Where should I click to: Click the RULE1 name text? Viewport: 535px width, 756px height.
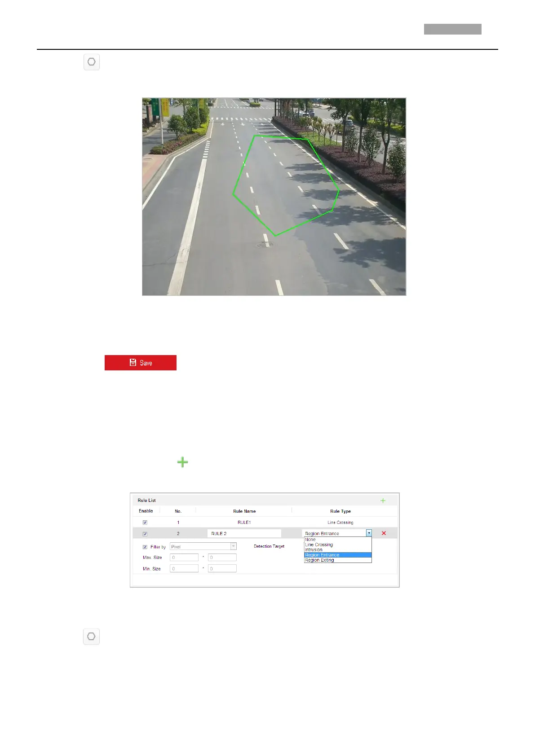[x=244, y=523]
